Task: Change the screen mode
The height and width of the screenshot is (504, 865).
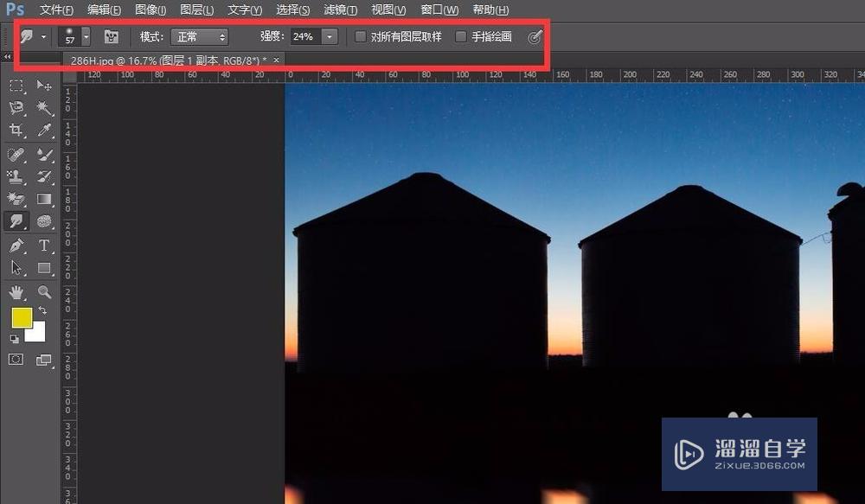Action: (43, 360)
